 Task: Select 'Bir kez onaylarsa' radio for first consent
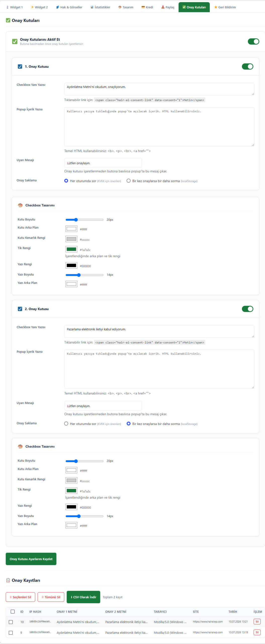pos(129,181)
